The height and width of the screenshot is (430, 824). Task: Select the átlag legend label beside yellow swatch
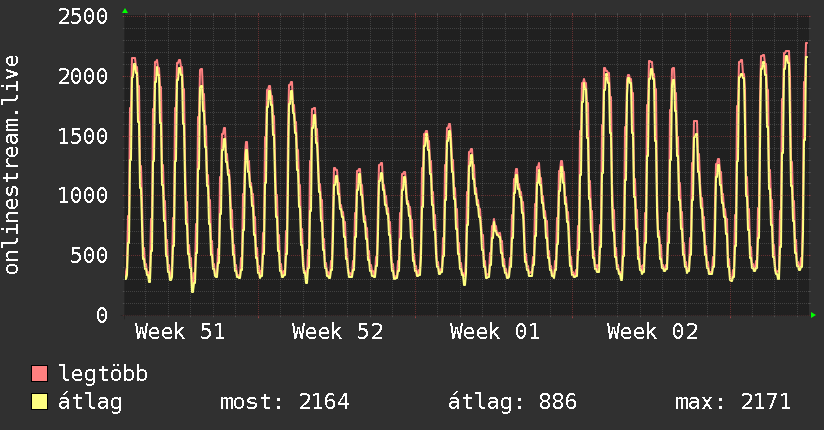click(x=90, y=403)
